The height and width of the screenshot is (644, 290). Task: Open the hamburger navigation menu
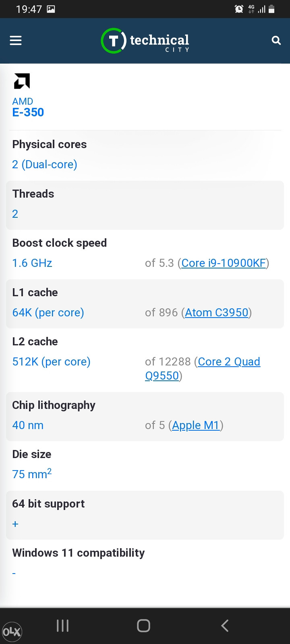click(x=16, y=40)
